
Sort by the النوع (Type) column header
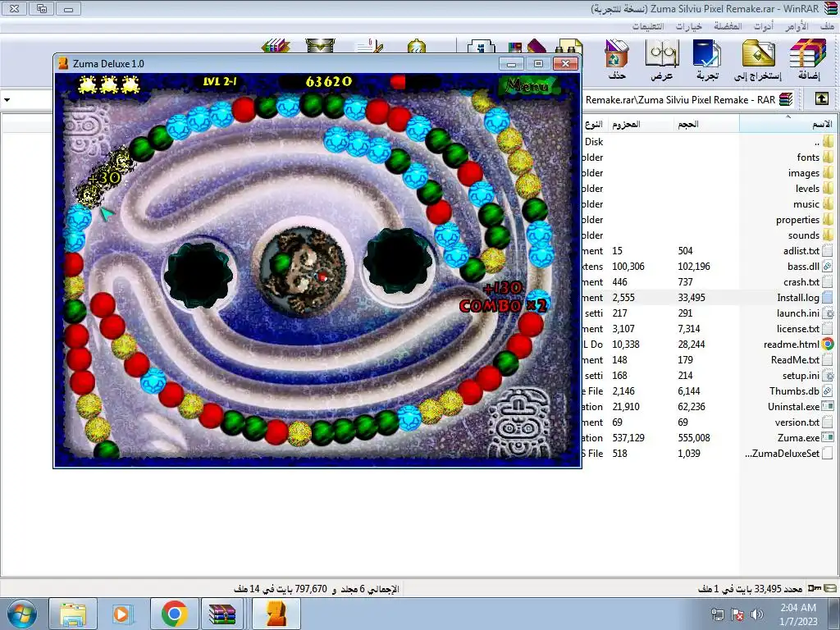pos(594,124)
